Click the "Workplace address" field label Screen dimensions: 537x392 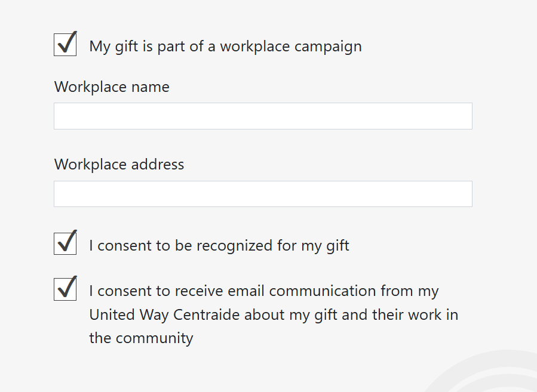(119, 165)
